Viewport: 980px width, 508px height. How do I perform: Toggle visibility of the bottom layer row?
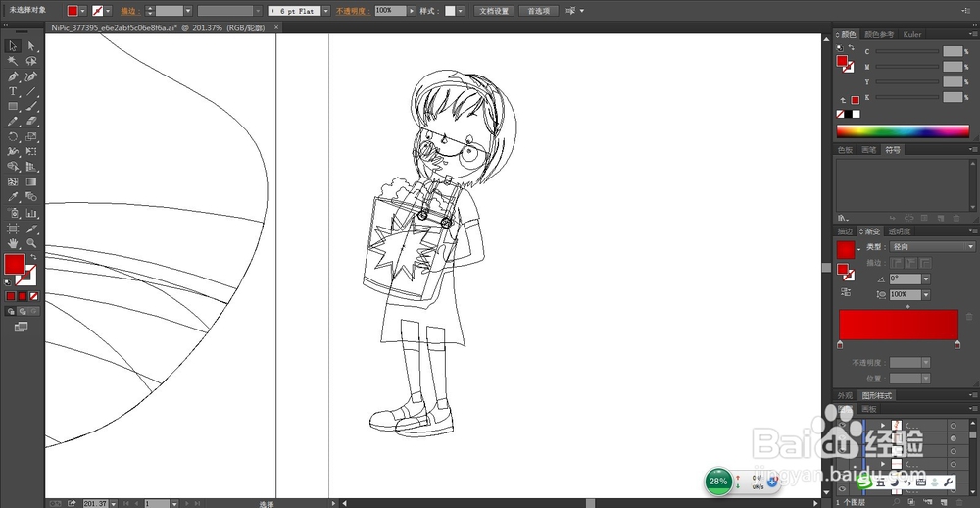(842, 489)
